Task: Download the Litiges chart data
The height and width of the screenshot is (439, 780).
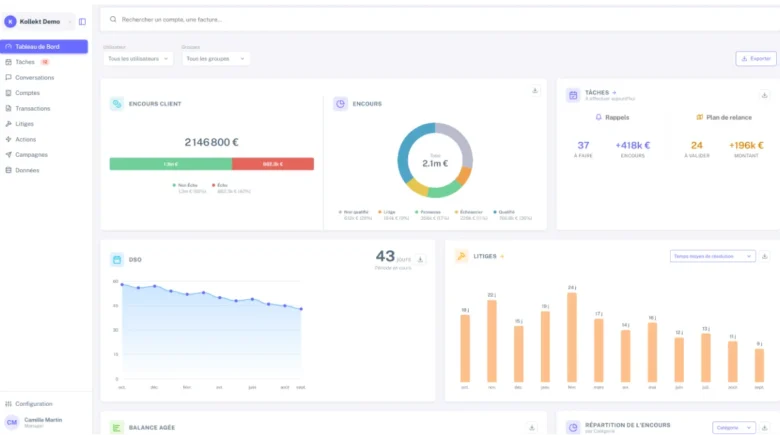Action: (765, 256)
